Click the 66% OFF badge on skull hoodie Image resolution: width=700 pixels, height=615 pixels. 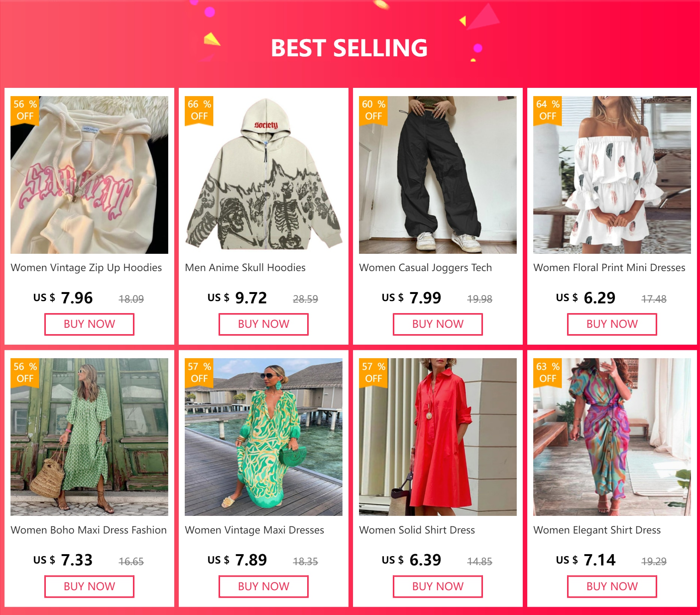199,110
